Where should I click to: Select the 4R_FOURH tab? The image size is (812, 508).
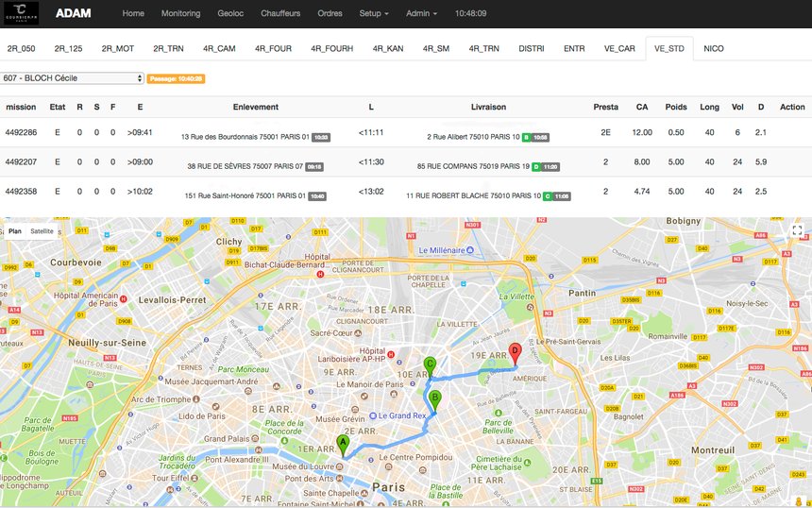coord(332,49)
